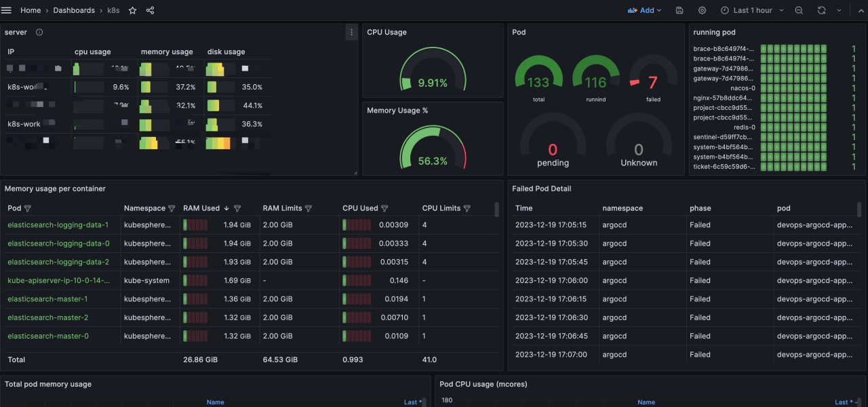Filter the CPU Limits column with funnel icon
The height and width of the screenshot is (407, 868).
coord(467,208)
